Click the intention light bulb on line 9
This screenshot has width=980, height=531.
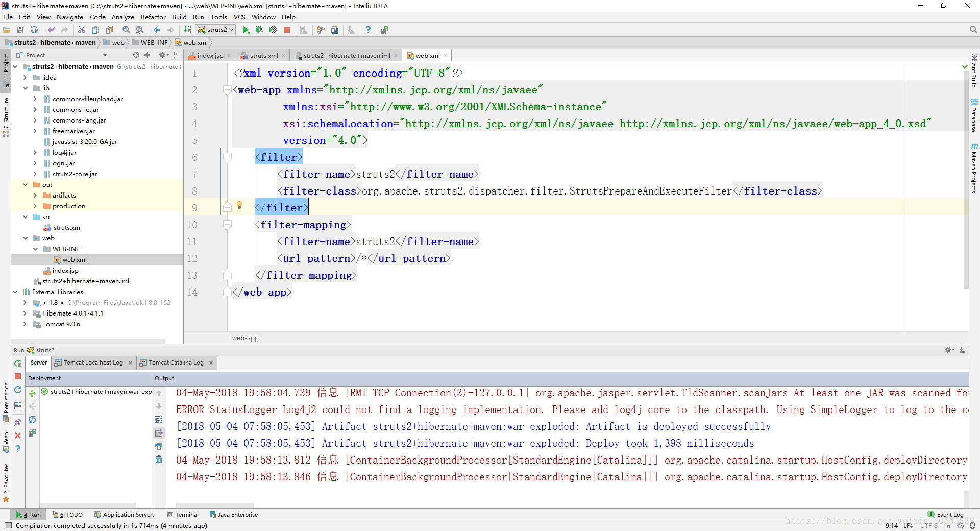[x=239, y=205]
